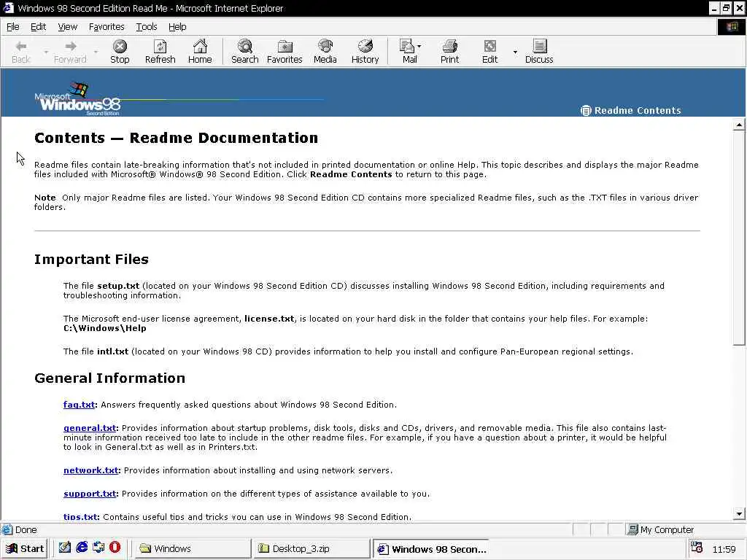The width and height of the screenshot is (747, 560).
Task: Print the current page
Action: coord(449,52)
